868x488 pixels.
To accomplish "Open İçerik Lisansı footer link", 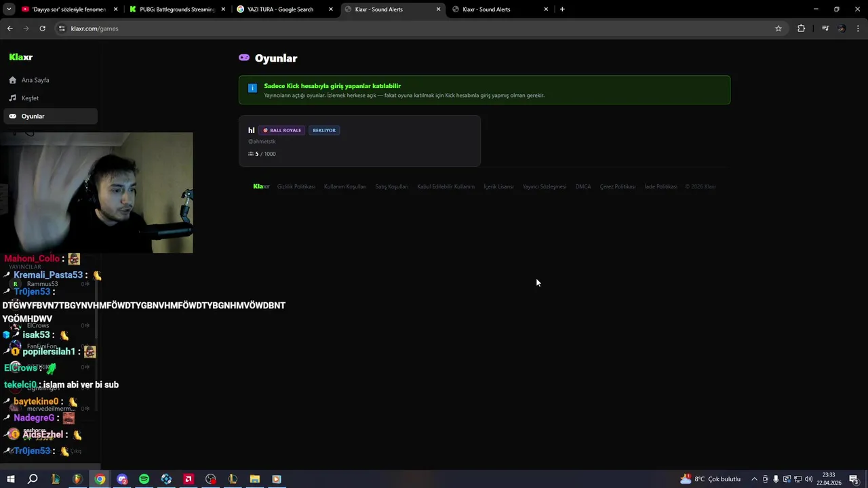I will [x=498, y=186].
